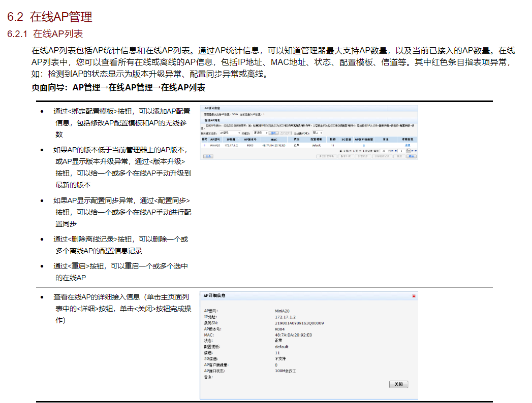Click the 版本升级 button
The height and width of the screenshot is (403, 532).
[346, 156]
